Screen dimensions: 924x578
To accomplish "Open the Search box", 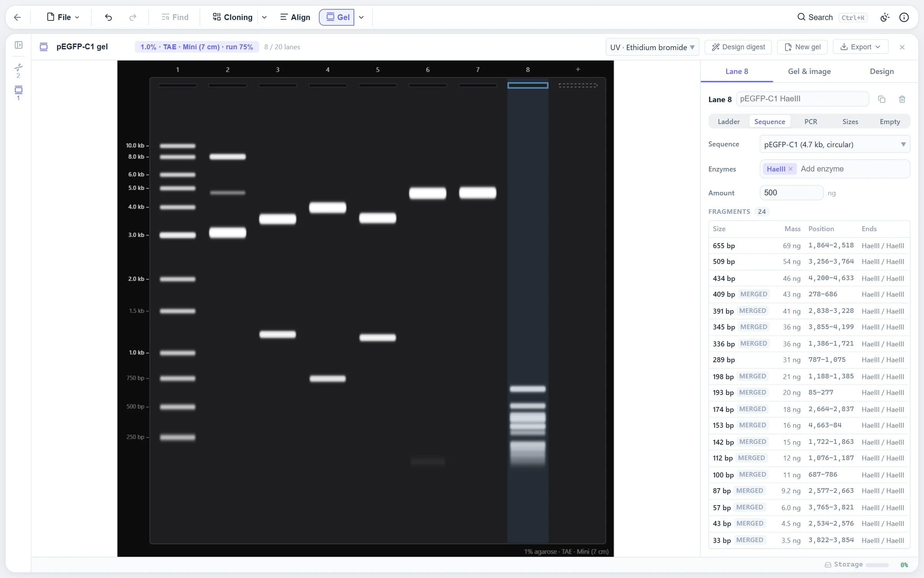I will tap(832, 17).
